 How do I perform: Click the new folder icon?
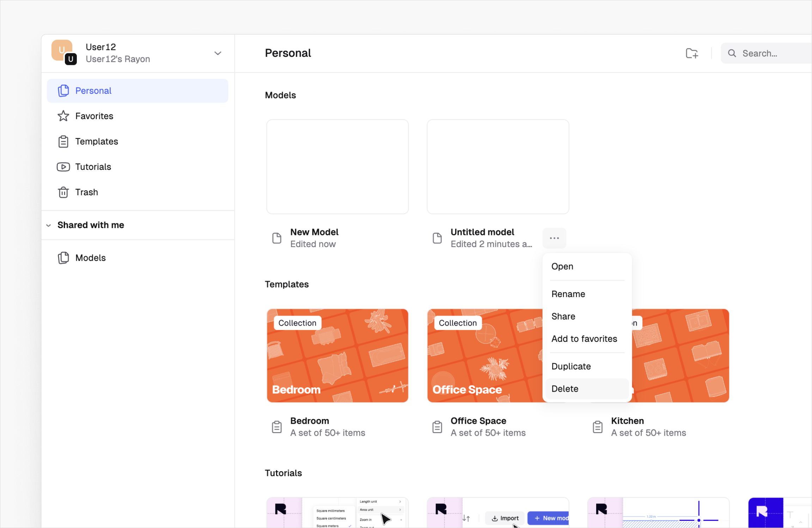(691, 53)
